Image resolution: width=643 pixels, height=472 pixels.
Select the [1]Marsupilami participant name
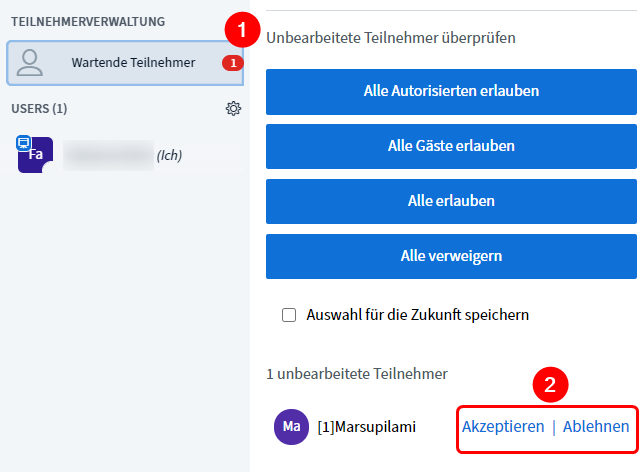pyautogui.click(x=366, y=427)
